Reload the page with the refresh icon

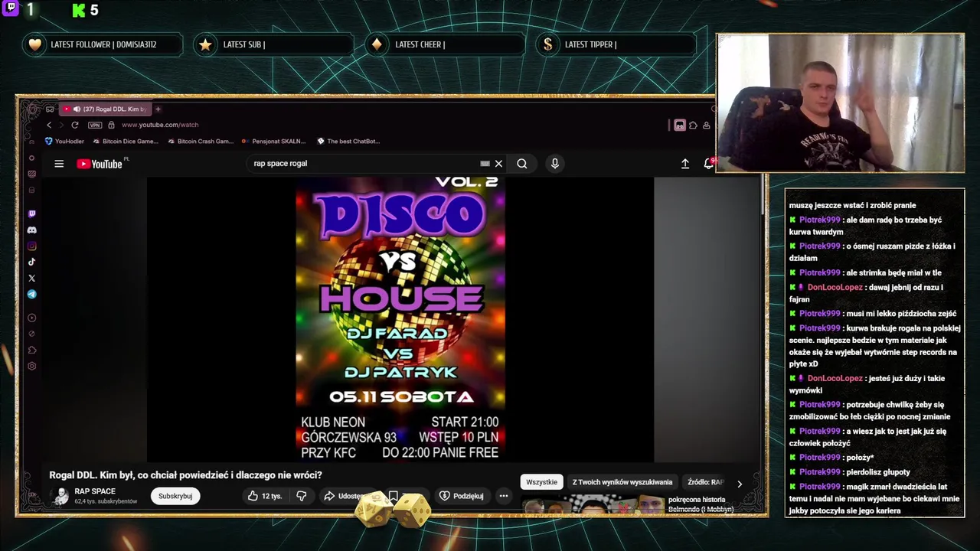[x=74, y=125]
